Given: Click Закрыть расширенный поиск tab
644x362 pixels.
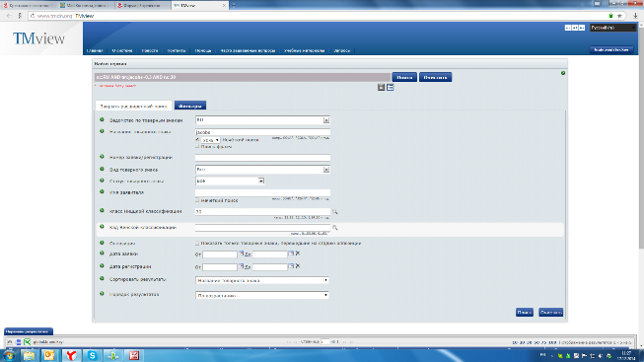Looking at the screenshot, I should pyautogui.click(x=133, y=106).
